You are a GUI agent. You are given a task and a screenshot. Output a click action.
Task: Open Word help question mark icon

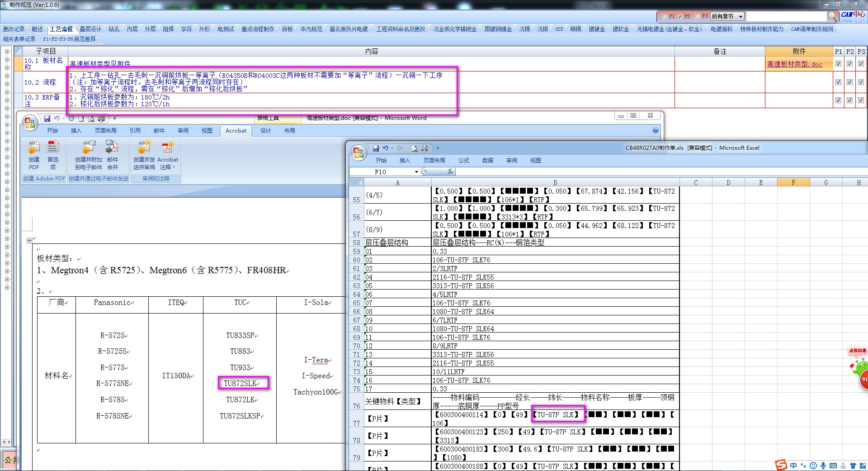pos(656,130)
